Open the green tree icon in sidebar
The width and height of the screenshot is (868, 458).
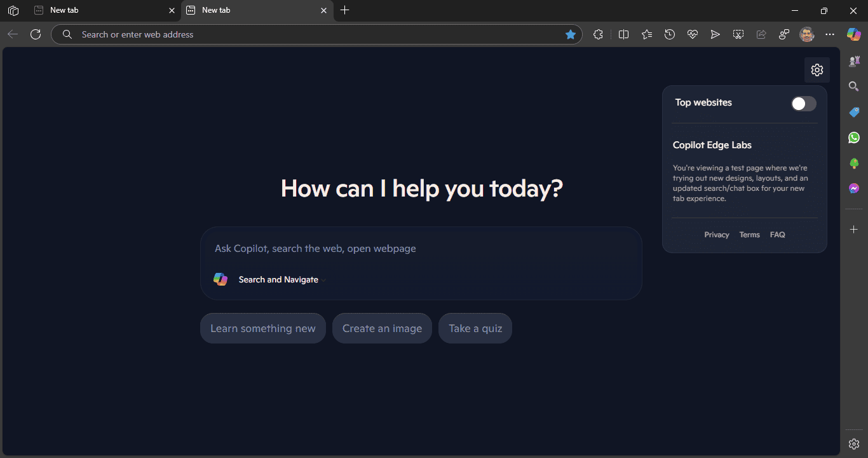(854, 163)
